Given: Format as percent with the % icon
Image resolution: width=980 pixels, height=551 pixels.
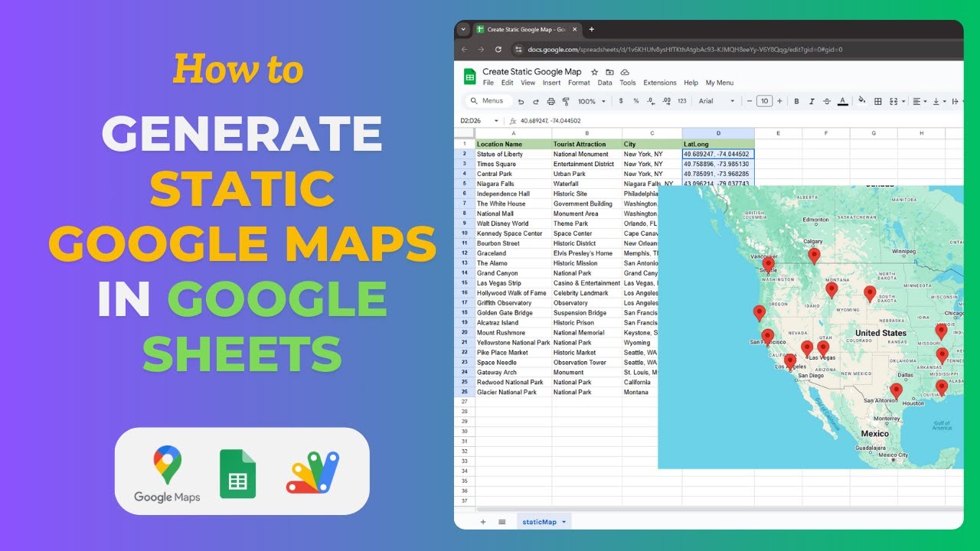Looking at the screenshot, I should point(635,101).
